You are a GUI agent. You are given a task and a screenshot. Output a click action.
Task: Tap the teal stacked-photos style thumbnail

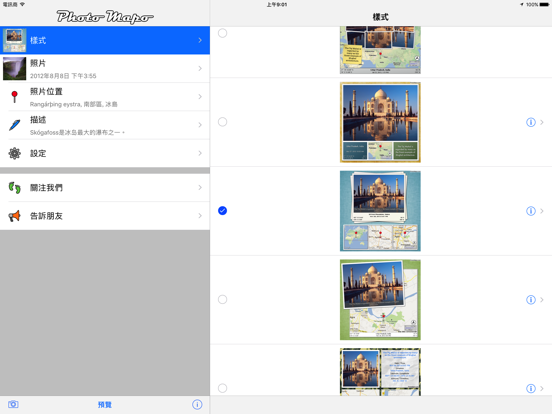380,211
